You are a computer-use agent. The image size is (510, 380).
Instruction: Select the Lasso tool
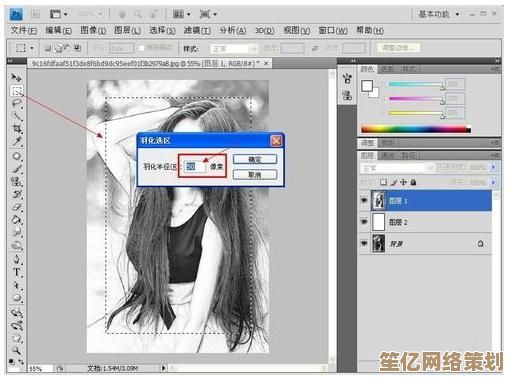17,103
